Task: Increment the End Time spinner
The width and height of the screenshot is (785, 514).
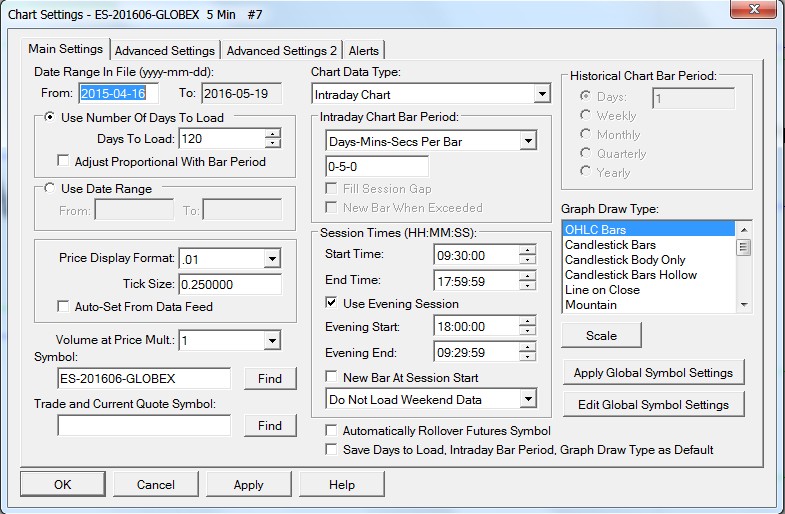Action: click(x=527, y=276)
